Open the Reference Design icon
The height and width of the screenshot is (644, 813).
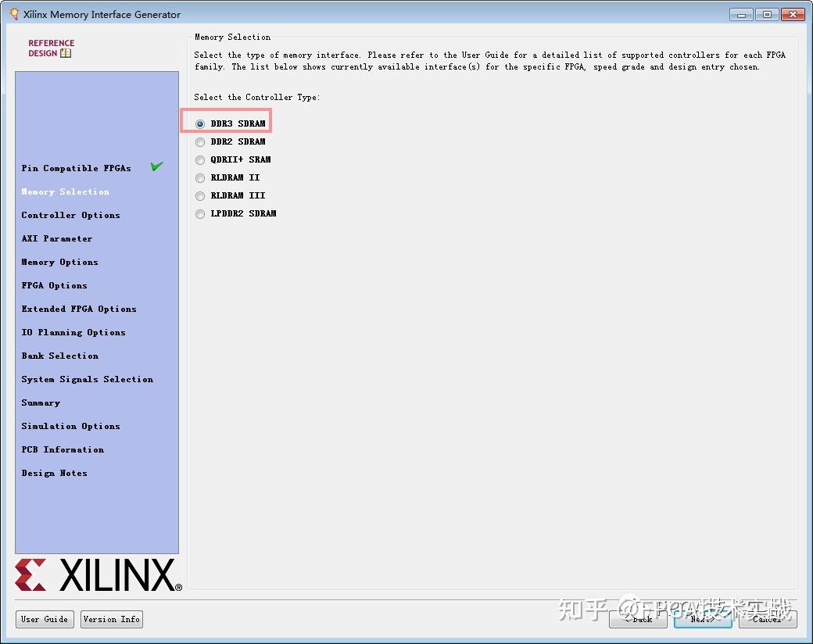point(66,52)
